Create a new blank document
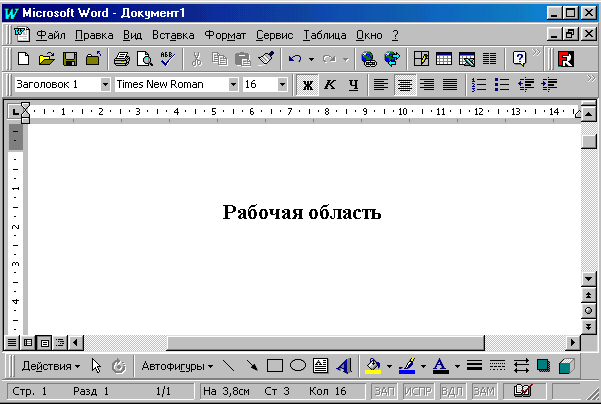Viewport: 601px width, 404px height. point(24,59)
